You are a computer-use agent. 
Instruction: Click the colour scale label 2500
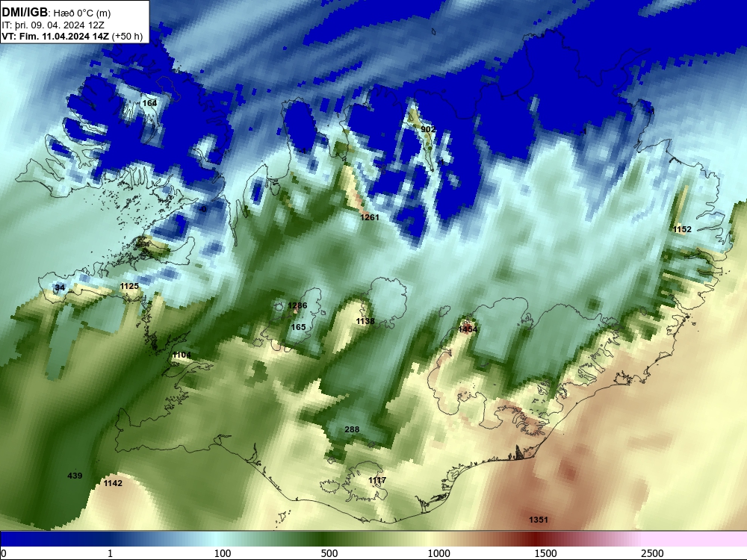(652, 553)
